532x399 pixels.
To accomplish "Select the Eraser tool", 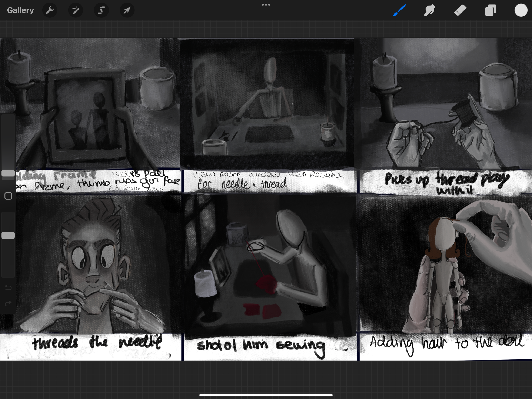I will [x=460, y=10].
